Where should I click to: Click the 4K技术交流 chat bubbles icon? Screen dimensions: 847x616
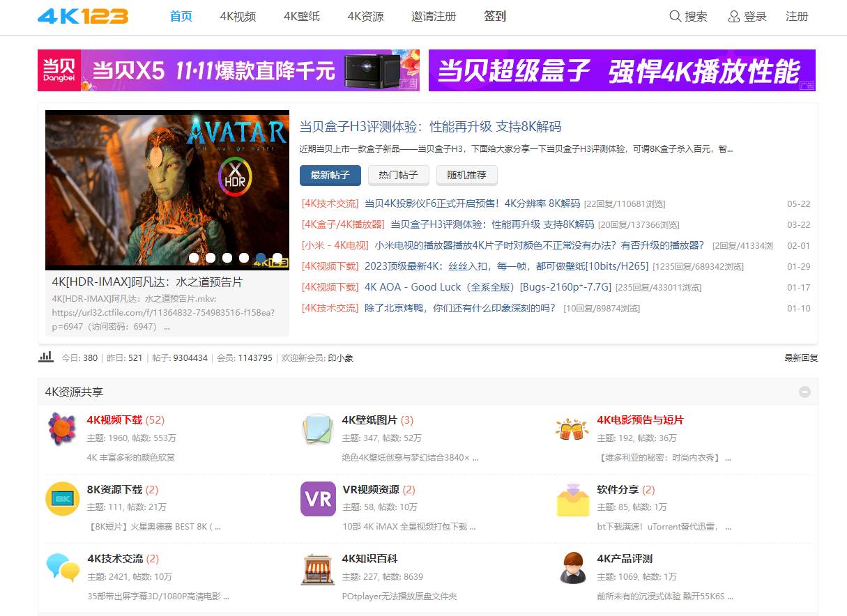[62, 567]
